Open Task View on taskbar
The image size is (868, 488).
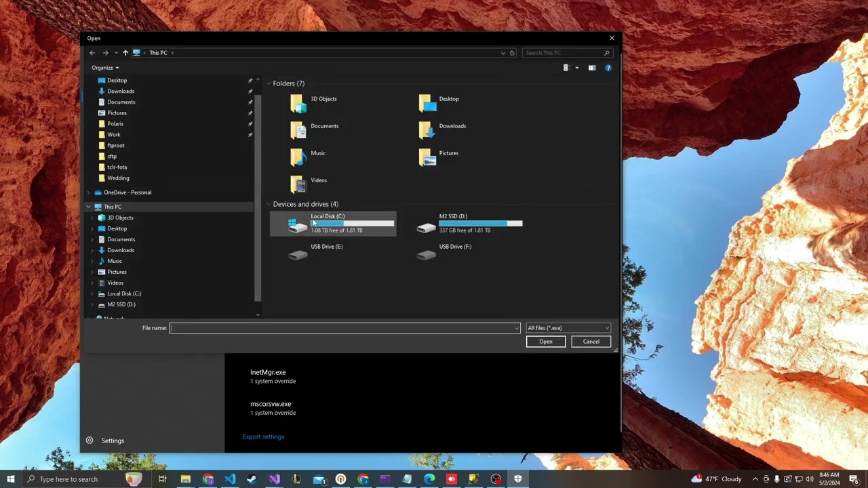point(163,479)
